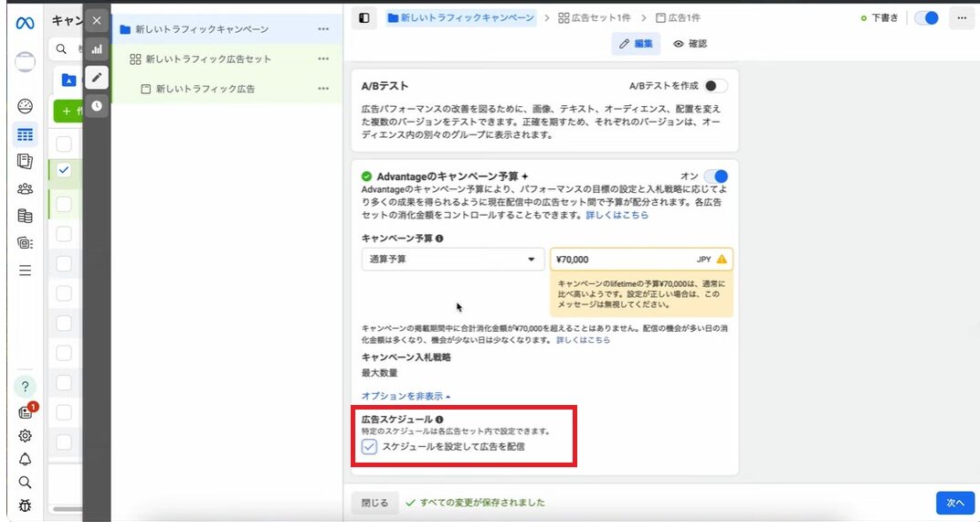Close the editing panel with X icon
Viewport: 980px width, 522px height.
click(97, 20)
